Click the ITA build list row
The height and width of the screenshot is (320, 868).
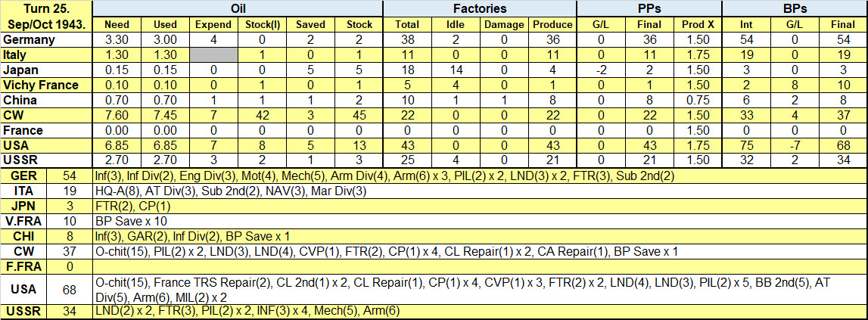(480, 191)
